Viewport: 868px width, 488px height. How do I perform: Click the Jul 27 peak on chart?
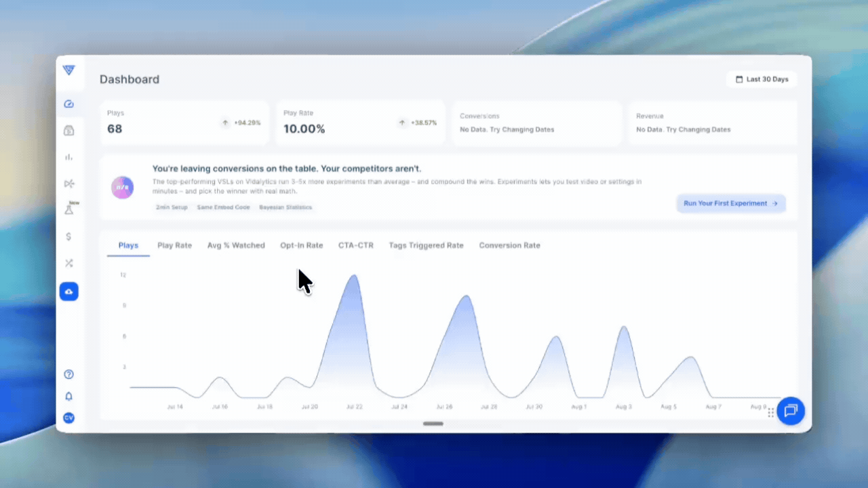pos(466,297)
